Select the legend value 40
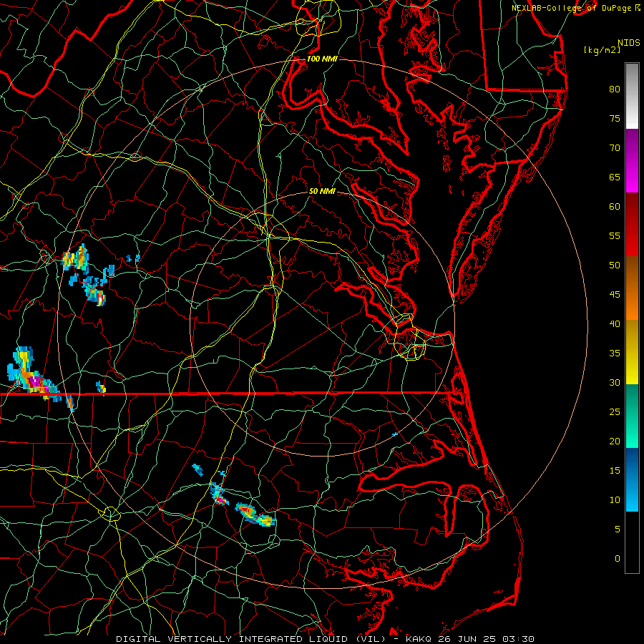The width and height of the screenshot is (644, 644). click(x=615, y=323)
